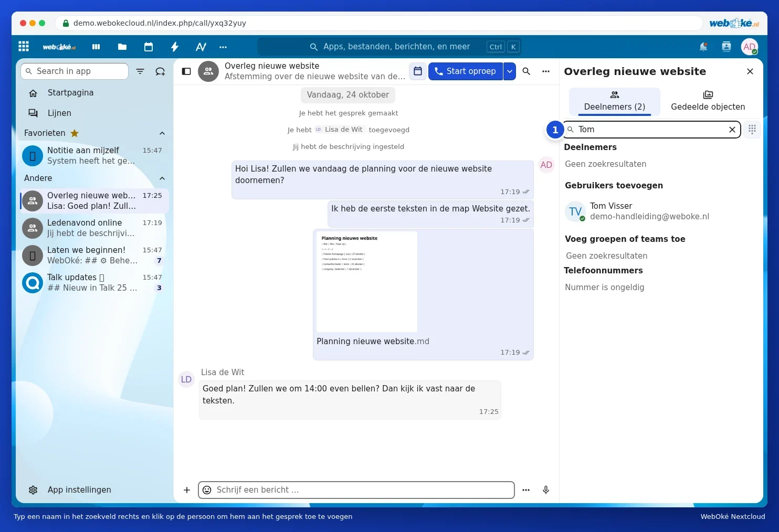The image size is (779, 532).
Task: Switch to Deelnemers (2) tab
Action: 615,101
